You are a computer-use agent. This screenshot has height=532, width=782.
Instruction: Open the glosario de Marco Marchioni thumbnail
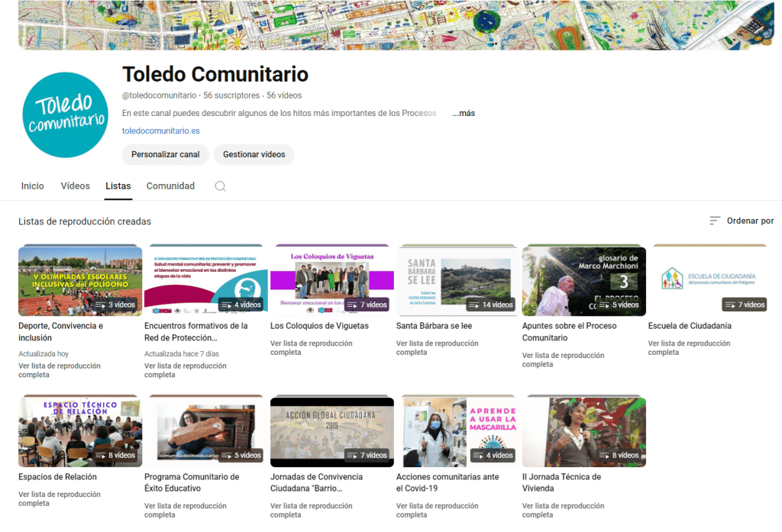pyautogui.click(x=584, y=282)
